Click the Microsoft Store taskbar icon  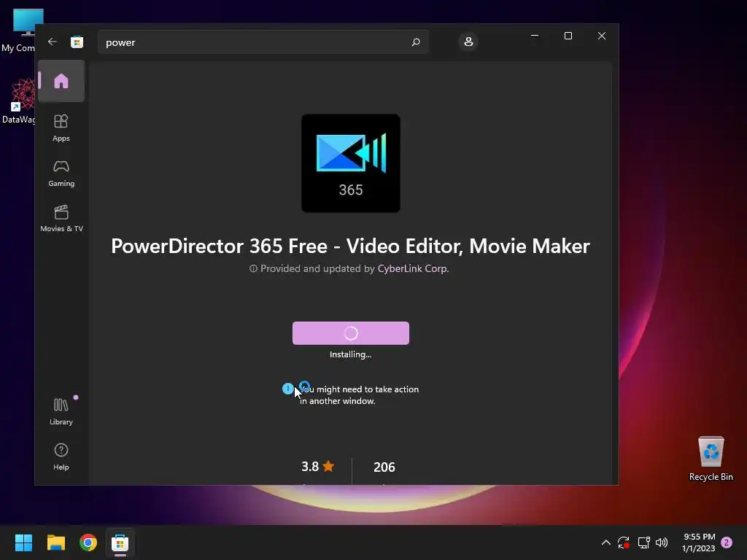120,542
